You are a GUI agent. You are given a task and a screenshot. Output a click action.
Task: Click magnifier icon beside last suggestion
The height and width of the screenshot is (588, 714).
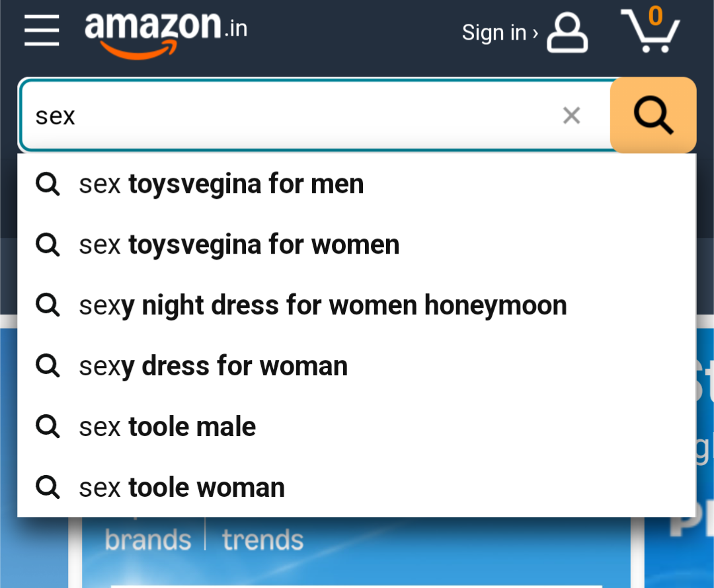pos(48,488)
